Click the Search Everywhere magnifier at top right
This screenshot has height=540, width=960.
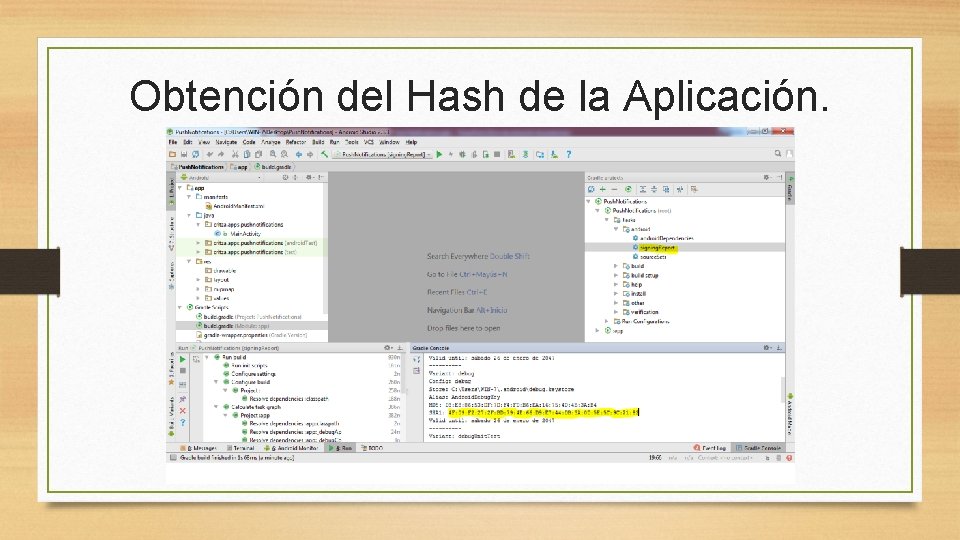[778, 154]
